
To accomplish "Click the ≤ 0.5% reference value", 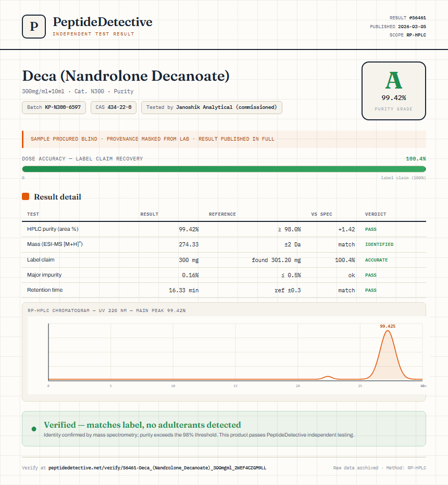I will (291, 275).
